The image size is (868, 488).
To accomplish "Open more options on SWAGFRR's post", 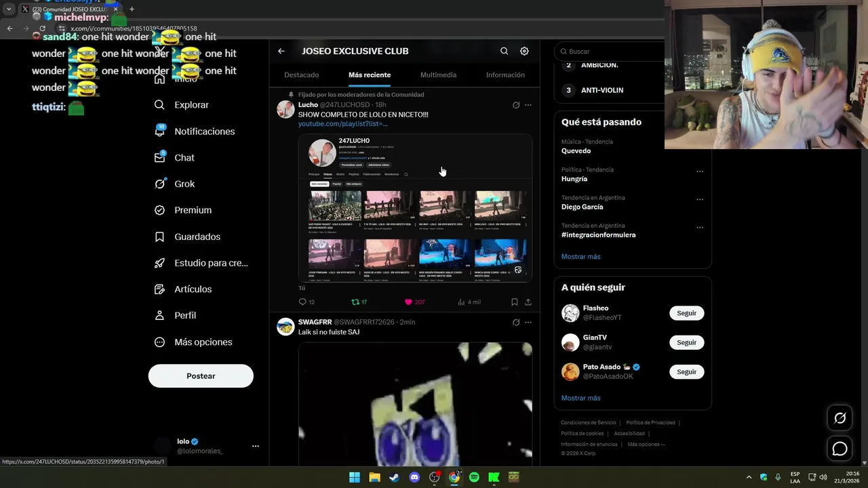I will [528, 322].
